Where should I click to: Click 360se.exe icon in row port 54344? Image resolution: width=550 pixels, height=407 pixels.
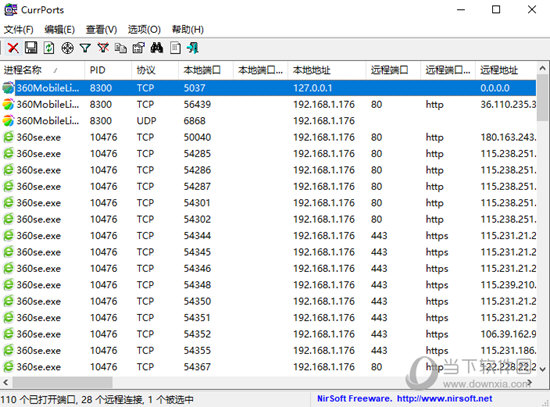8,235
